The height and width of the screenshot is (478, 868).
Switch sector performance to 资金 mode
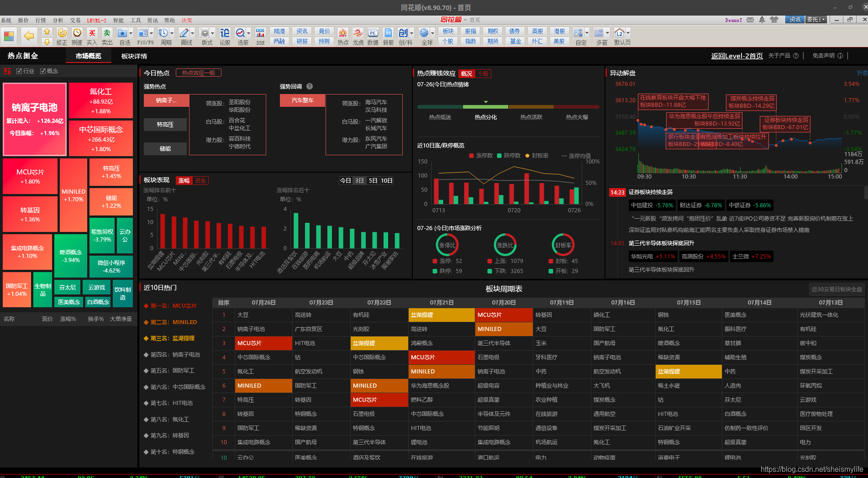(200, 181)
